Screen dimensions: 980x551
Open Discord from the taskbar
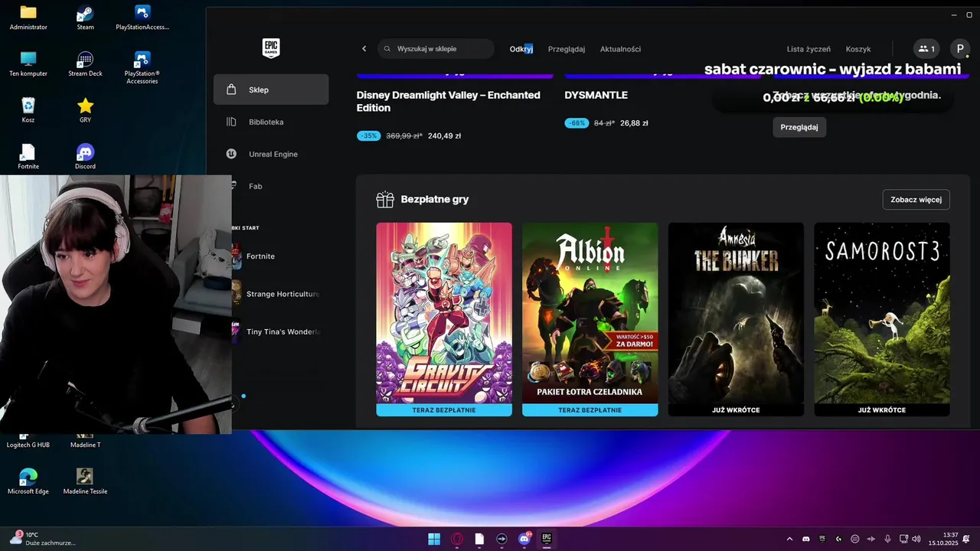coord(524,539)
